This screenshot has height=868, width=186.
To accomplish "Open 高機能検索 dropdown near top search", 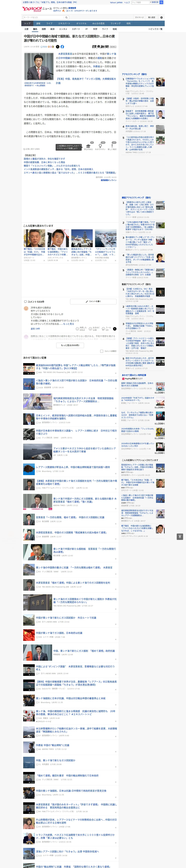I will tap(155, 2).
